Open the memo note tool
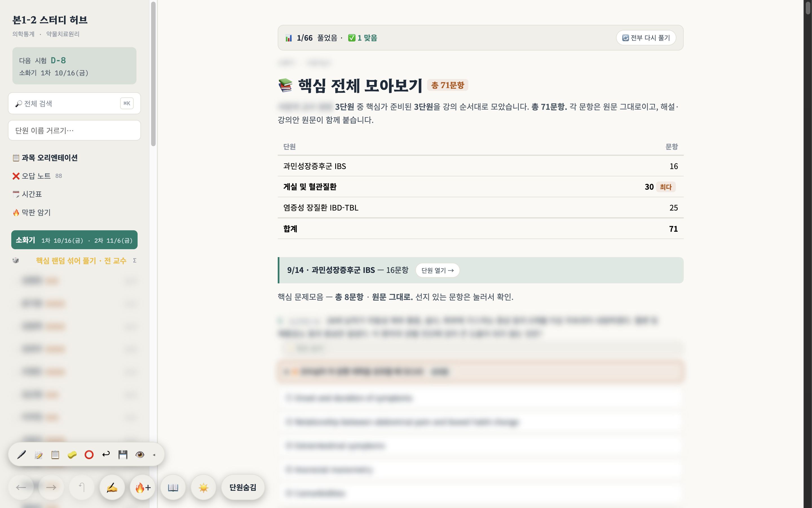This screenshot has height=508, width=812. [38, 455]
